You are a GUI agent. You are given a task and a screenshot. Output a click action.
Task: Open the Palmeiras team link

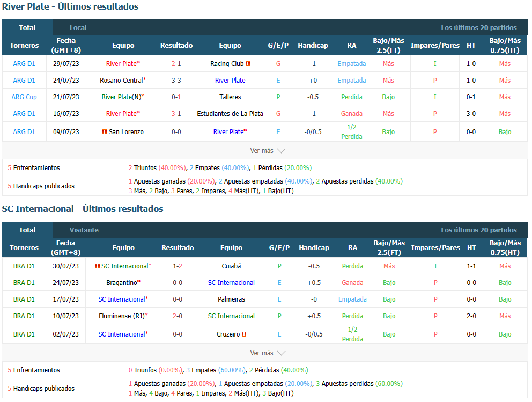pos(231,299)
